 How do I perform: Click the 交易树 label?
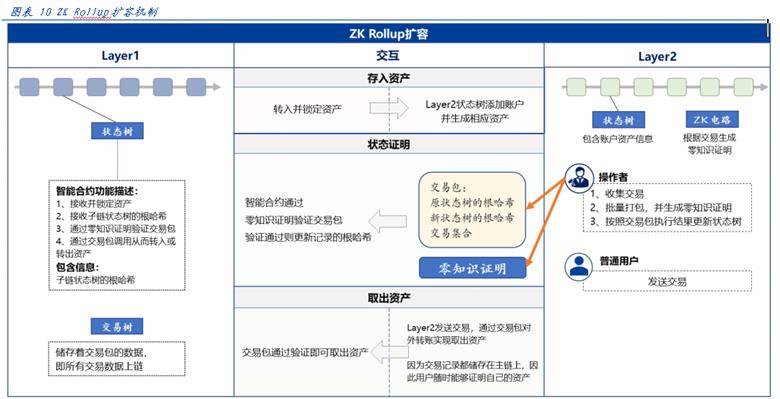point(117,326)
